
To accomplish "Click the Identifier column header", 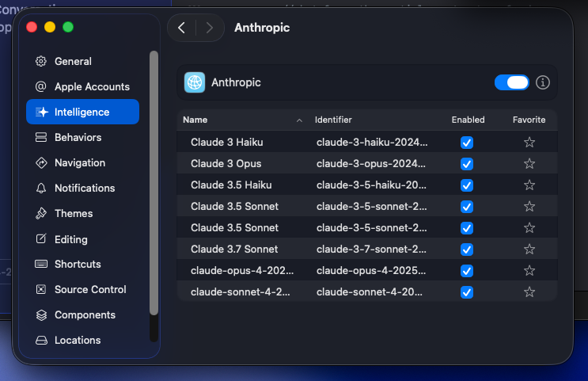I will coord(333,120).
